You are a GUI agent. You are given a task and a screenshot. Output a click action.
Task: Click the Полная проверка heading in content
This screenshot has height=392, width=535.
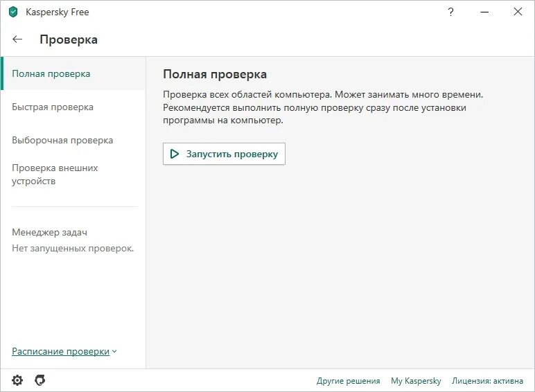[215, 74]
